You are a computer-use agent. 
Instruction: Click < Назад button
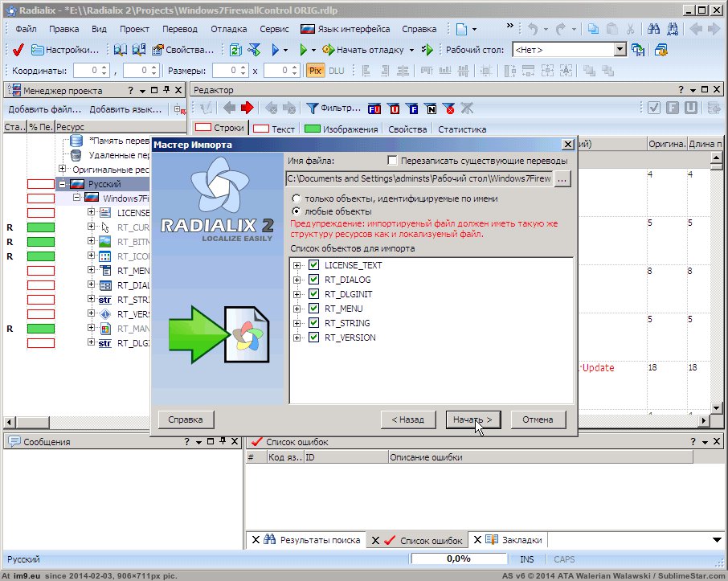coord(408,419)
